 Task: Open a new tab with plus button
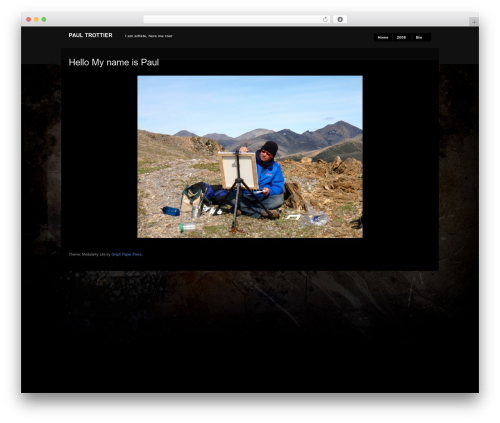(474, 22)
